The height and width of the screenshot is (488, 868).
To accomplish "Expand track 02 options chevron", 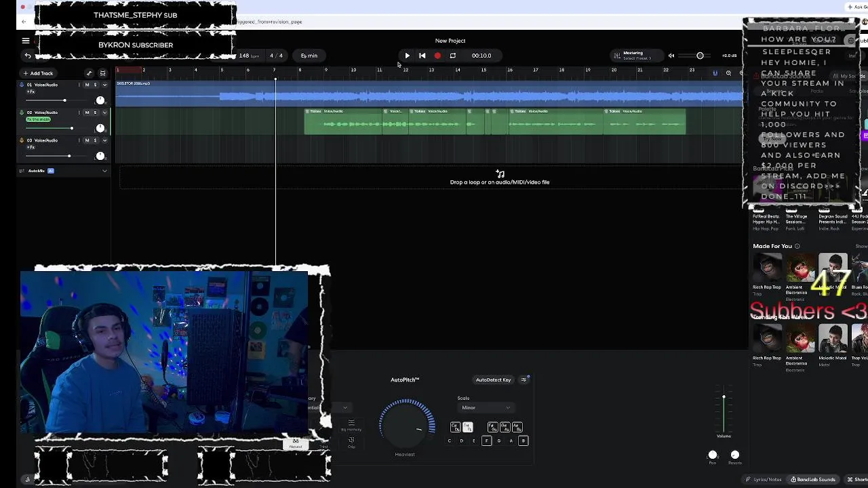I will [104, 113].
